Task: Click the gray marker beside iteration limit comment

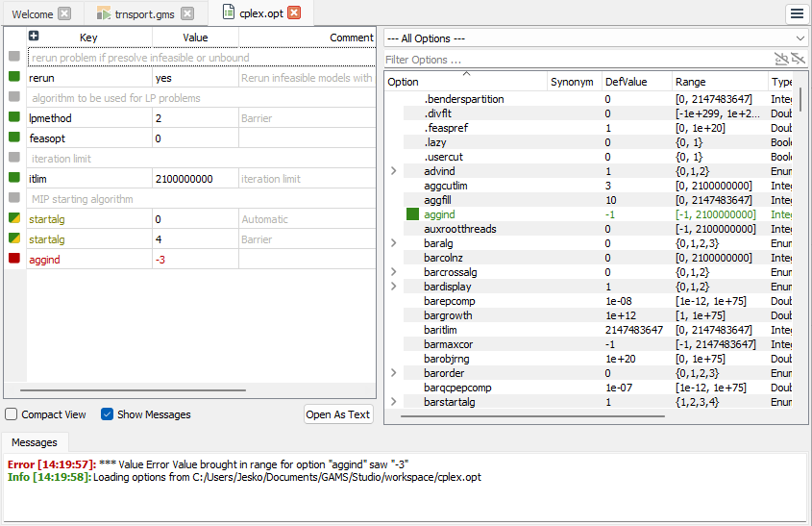Action: [x=14, y=158]
